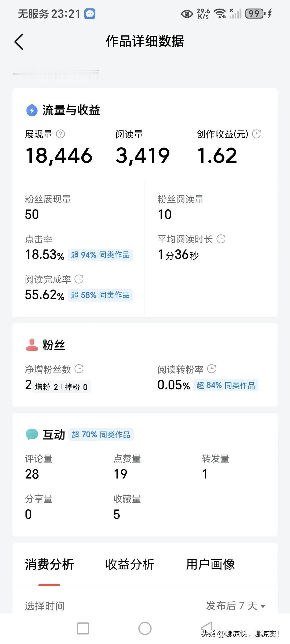
Task: Tap the clock icon next to 阅读完成率
Action: (x=79, y=279)
